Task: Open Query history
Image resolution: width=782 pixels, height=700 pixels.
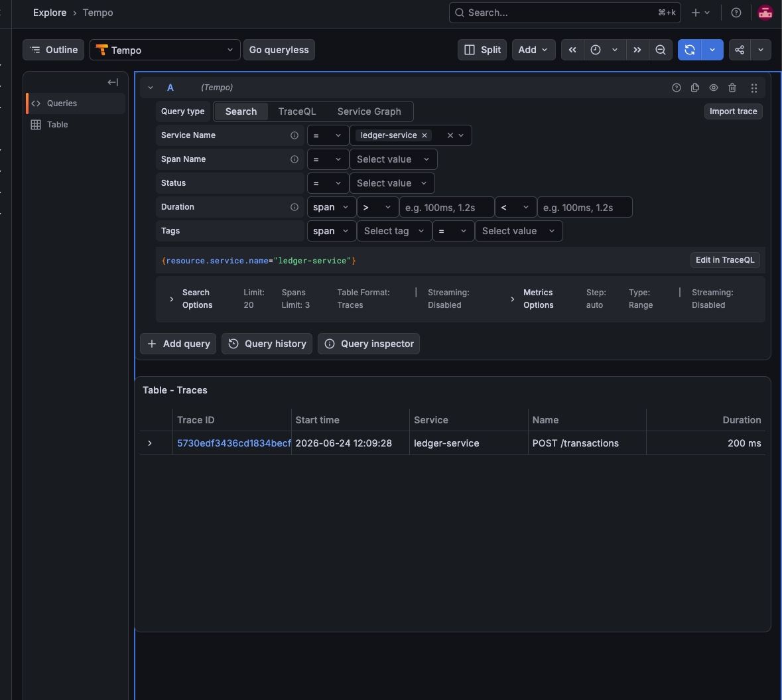Action: [x=267, y=344]
